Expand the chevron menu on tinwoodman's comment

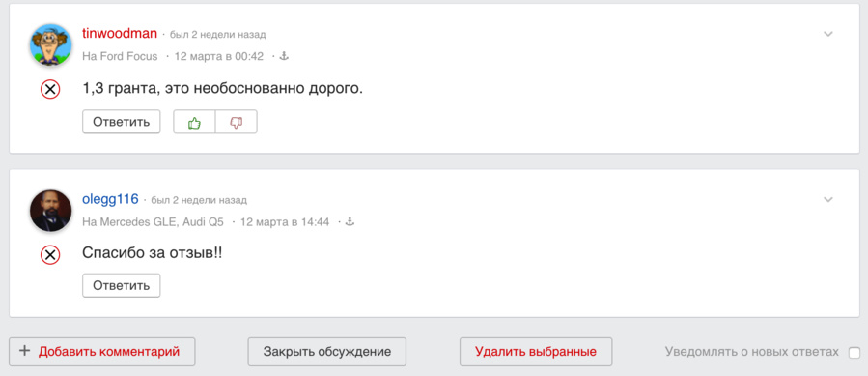tap(828, 34)
